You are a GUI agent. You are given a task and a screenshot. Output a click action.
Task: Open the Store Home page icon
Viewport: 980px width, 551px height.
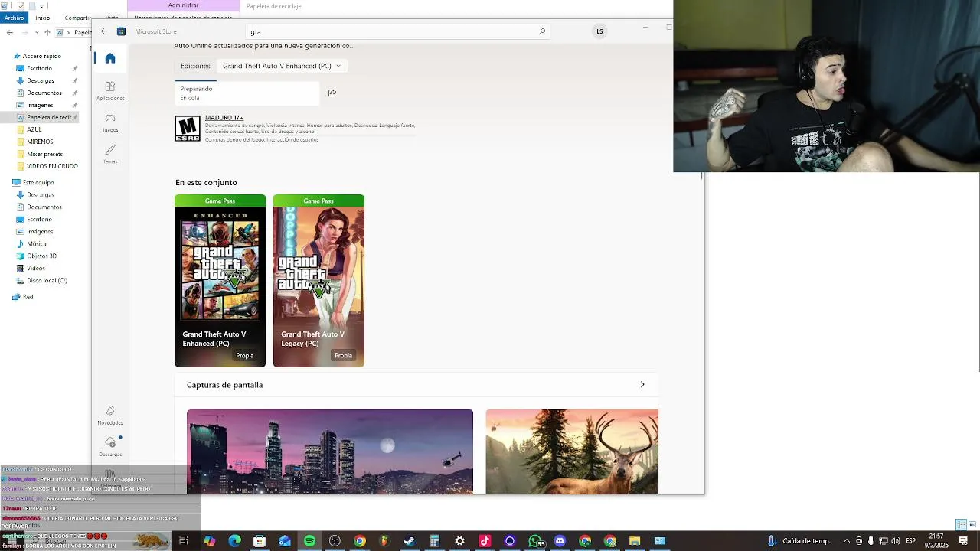pos(110,58)
